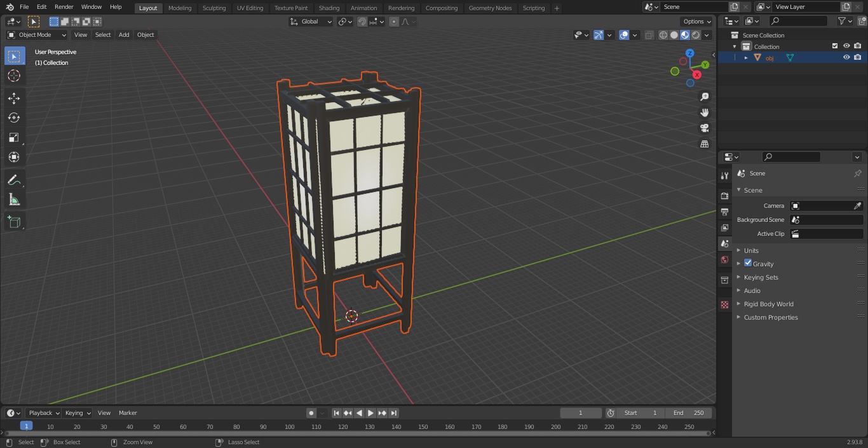Viewport: 868px width, 448px height.
Task: Toggle snapping magnet
Action: (x=362, y=22)
